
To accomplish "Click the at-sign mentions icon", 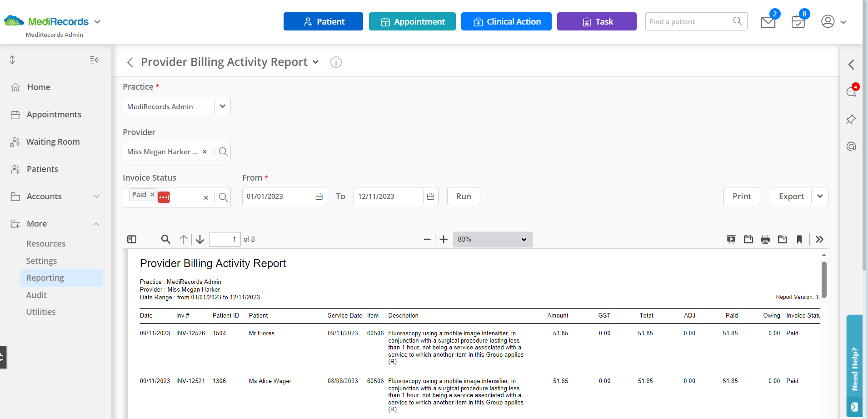I will [x=851, y=146].
